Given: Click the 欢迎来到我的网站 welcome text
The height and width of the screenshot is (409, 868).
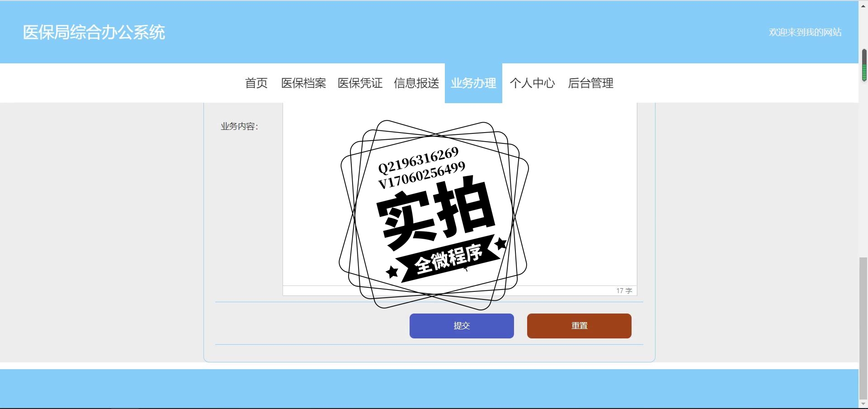Looking at the screenshot, I should coord(805,32).
